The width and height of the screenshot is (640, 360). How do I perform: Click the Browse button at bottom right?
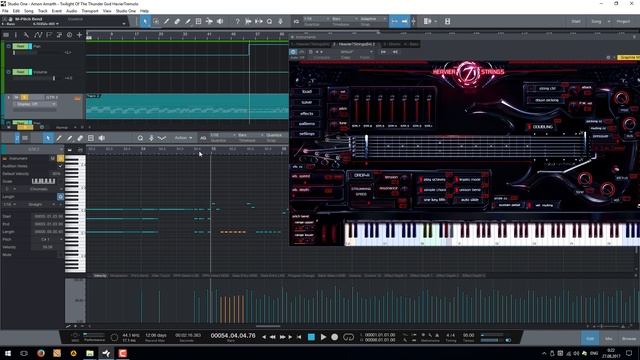(629, 338)
